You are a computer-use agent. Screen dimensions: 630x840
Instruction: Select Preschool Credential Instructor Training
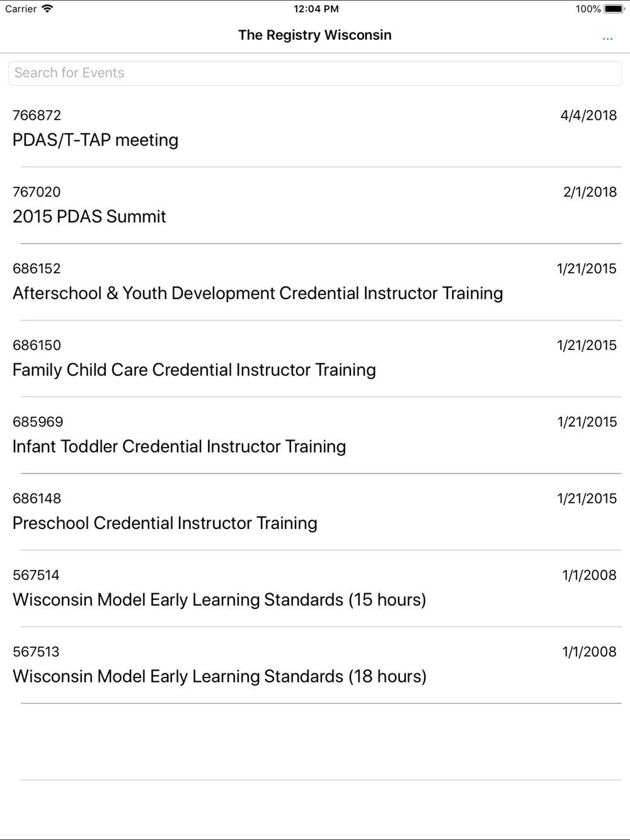(x=315, y=512)
